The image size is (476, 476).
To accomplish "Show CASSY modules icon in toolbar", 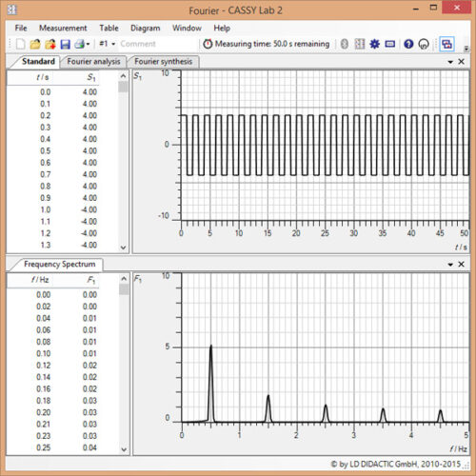I will (360, 44).
